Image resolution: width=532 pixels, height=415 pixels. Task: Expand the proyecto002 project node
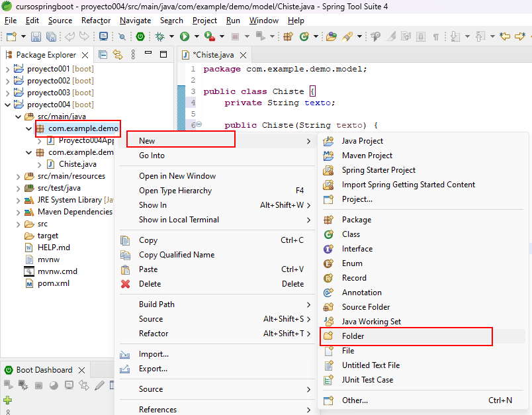point(7,81)
